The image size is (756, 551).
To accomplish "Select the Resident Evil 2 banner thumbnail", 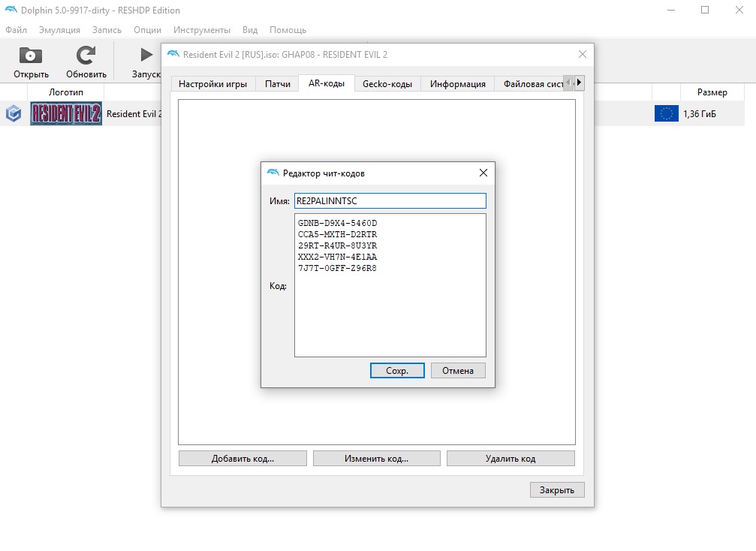I will 66,114.
